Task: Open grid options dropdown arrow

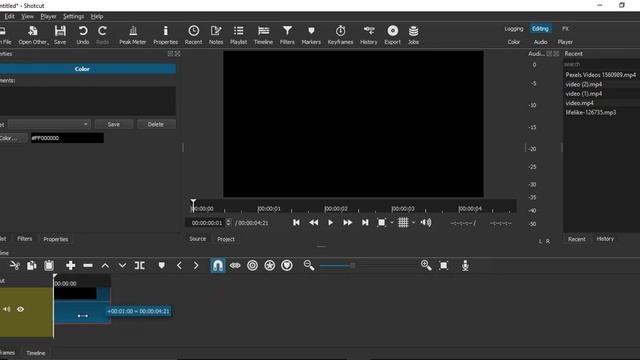Action: click(413, 223)
